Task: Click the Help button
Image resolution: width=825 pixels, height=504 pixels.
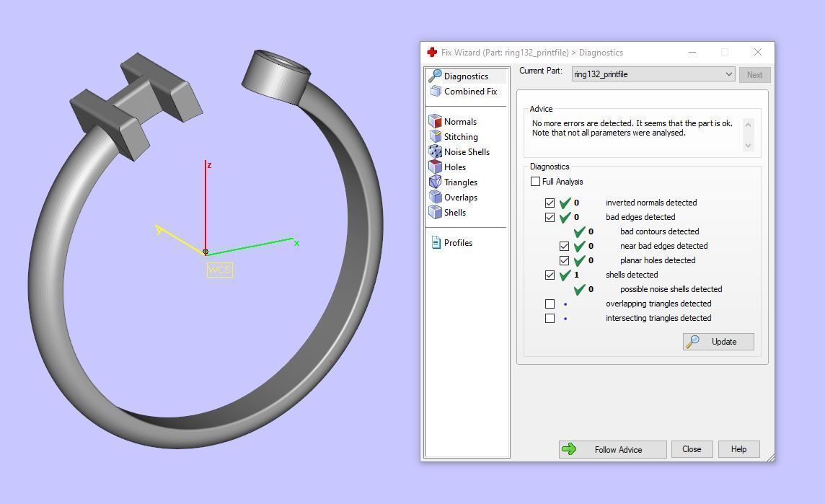Action: coord(738,449)
